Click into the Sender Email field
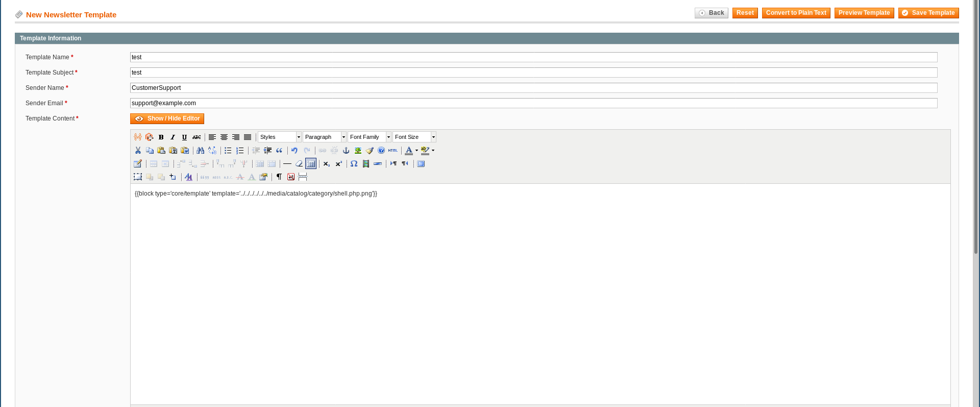Image resolution: width=980 pixels, height=407 pixels. [x=533, y=103]
